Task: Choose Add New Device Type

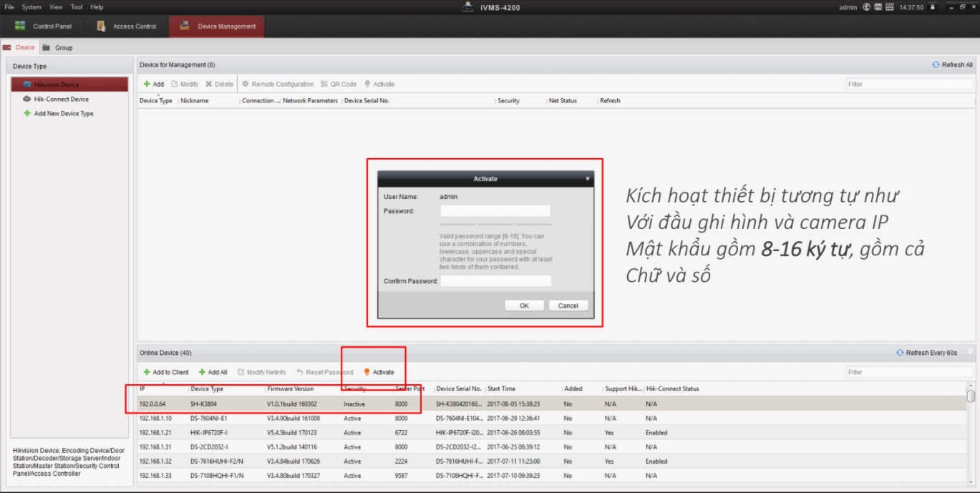Action: pos(64,114)
